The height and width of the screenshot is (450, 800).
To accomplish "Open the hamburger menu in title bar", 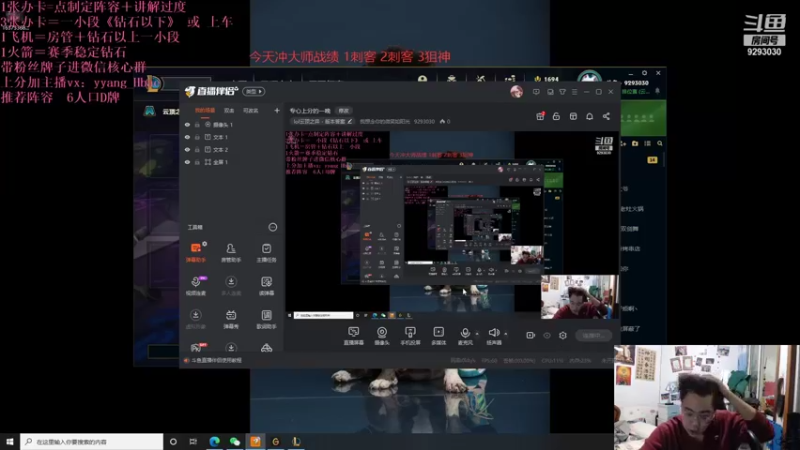I will 574,92.
